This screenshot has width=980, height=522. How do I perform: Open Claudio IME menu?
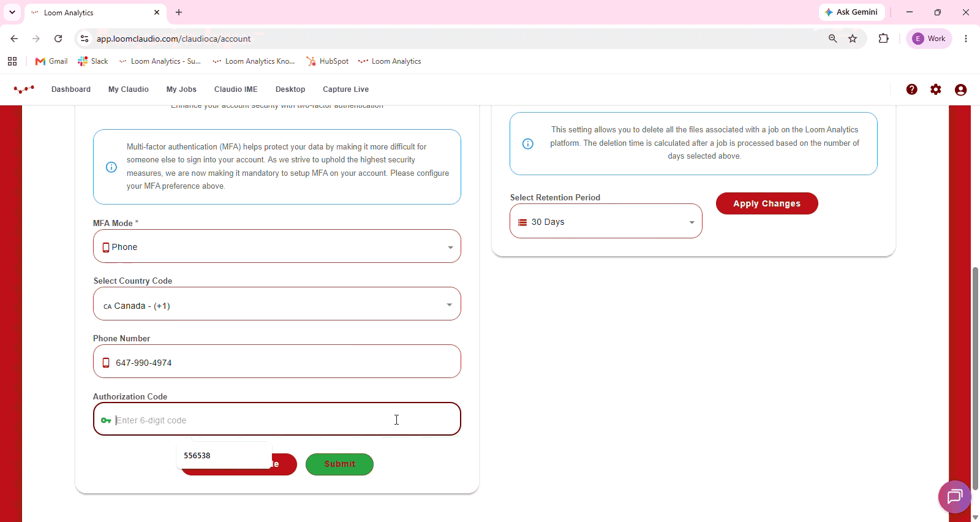tap(236, 89)
